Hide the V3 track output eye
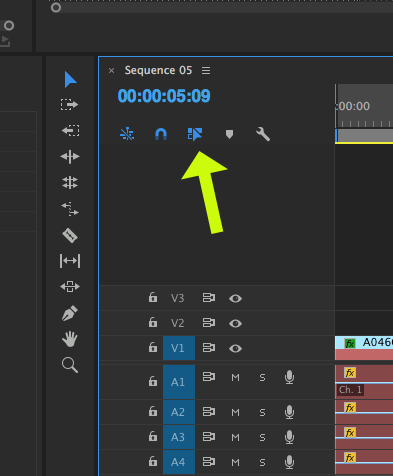The width and height of the screenshot is (393, 476). point(235,298)
